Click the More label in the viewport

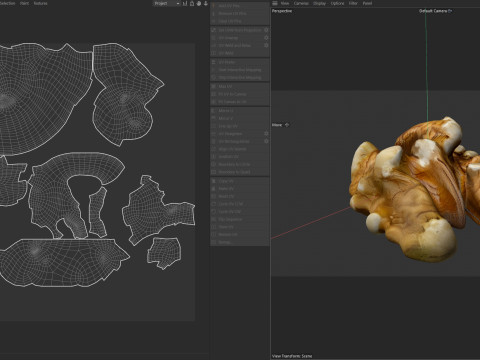(x=277, y=125)
